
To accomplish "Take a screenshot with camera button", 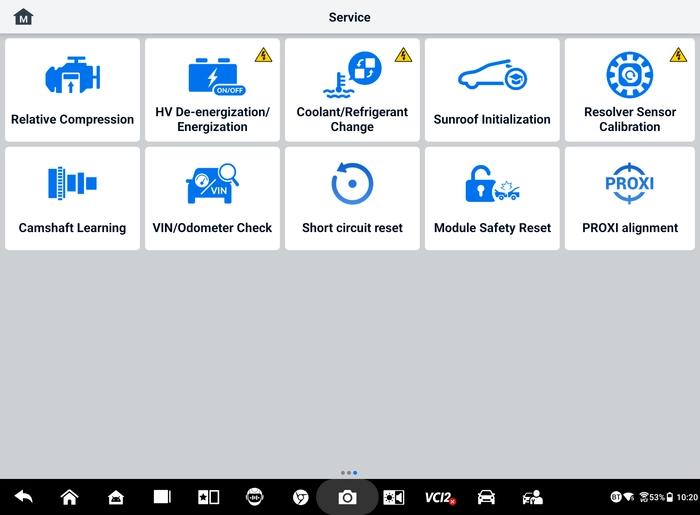I will coord(347,497).
